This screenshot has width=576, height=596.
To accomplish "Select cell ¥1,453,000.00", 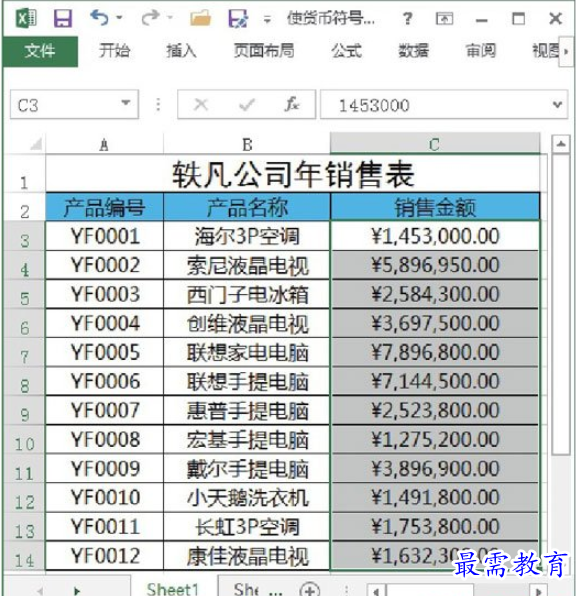I will [x=435, y=236].
